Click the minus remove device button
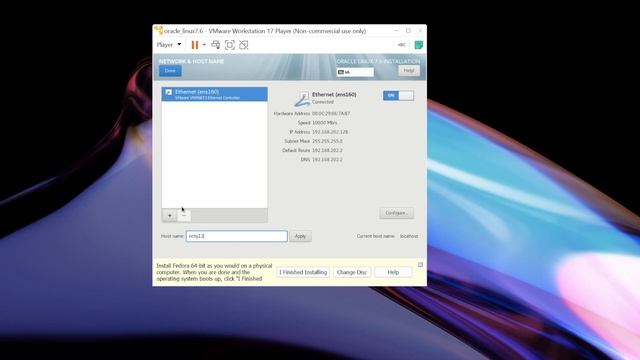640x360 pixels. coord(184,216)
